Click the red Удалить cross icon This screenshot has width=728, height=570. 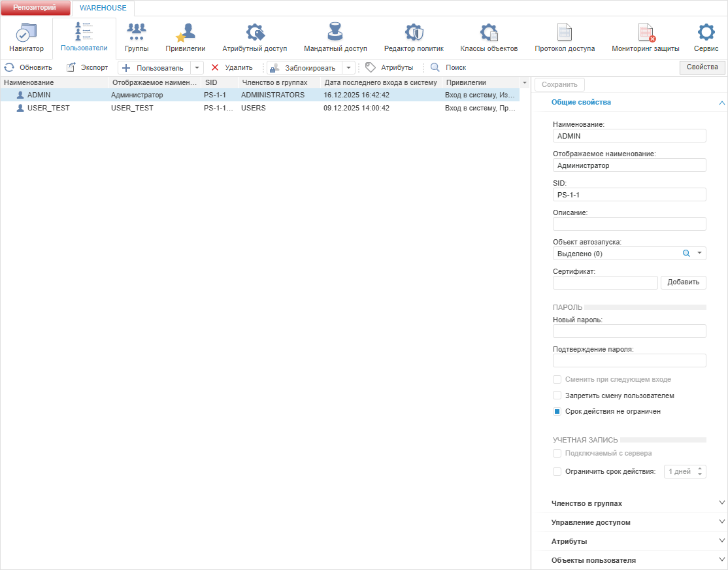(x=215, y=67)
